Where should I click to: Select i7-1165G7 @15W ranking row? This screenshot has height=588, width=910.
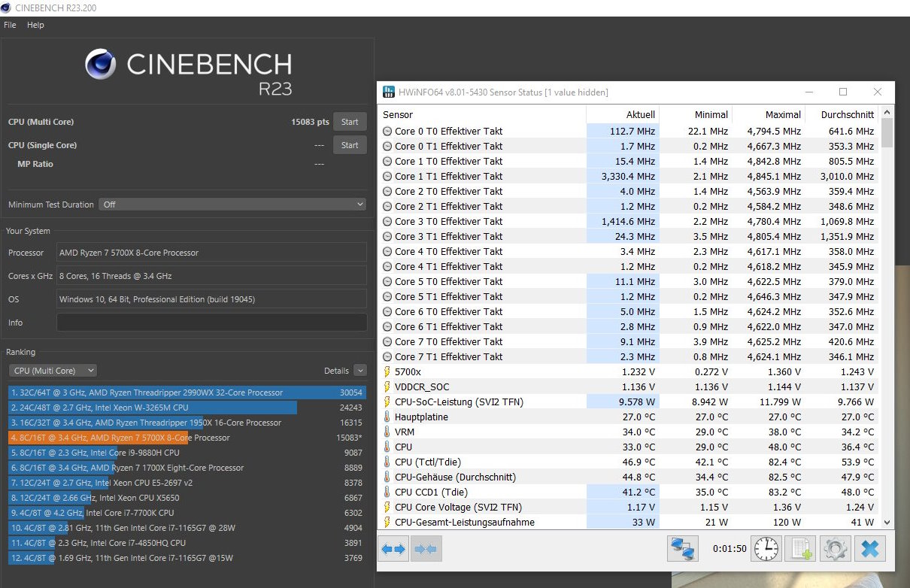(x=187, y=558)
